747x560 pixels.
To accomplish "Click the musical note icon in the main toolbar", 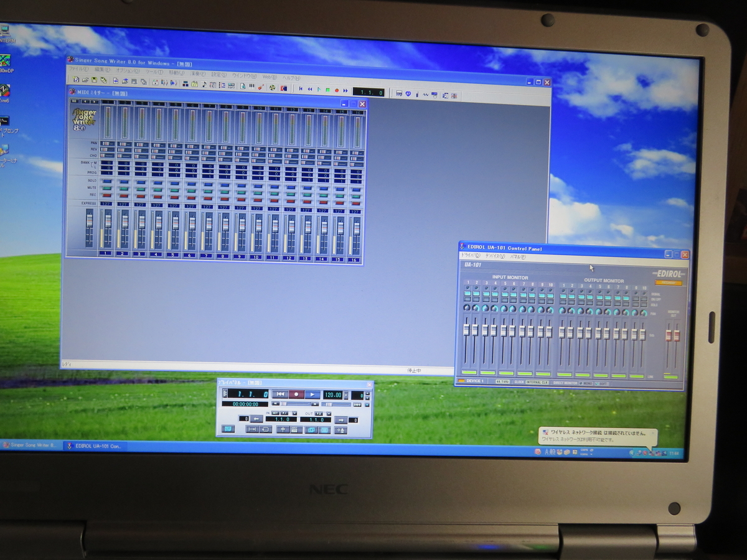I will pyautogui.click(x=204, y=84).
